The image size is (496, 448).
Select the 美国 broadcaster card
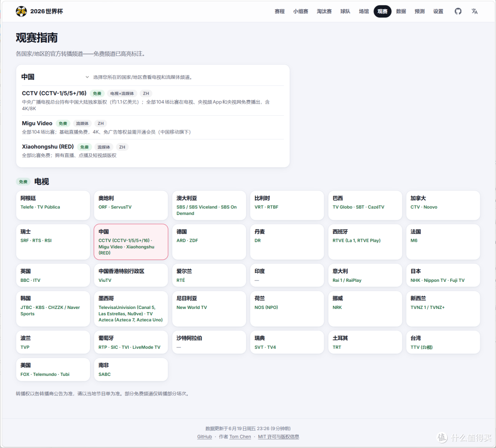(x=53, y=370)
